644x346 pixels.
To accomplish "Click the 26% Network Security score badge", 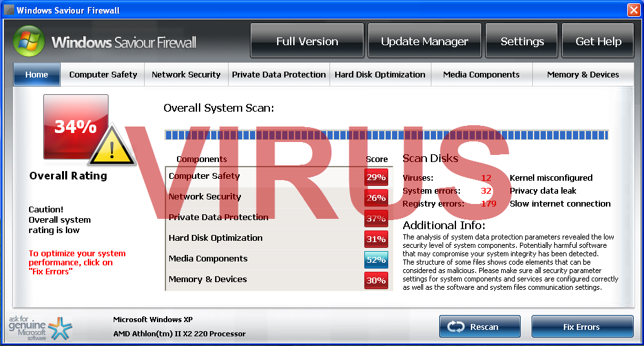I will [376, 198].
